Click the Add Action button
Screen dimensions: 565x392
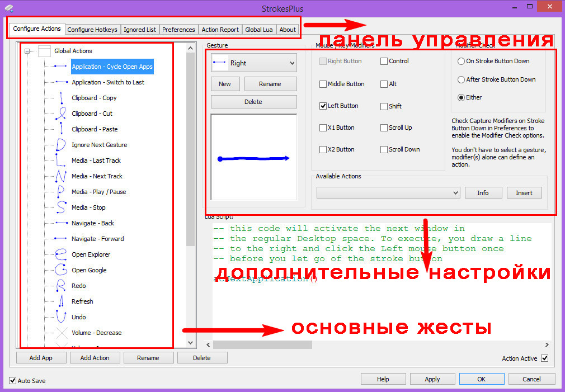[x=95, y=358]
